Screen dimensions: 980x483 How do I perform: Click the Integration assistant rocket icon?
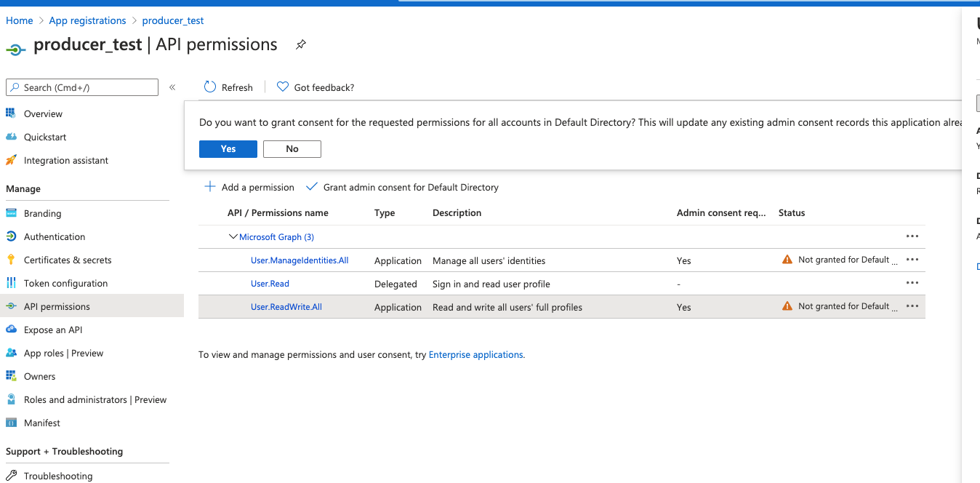tap(11, 160)
